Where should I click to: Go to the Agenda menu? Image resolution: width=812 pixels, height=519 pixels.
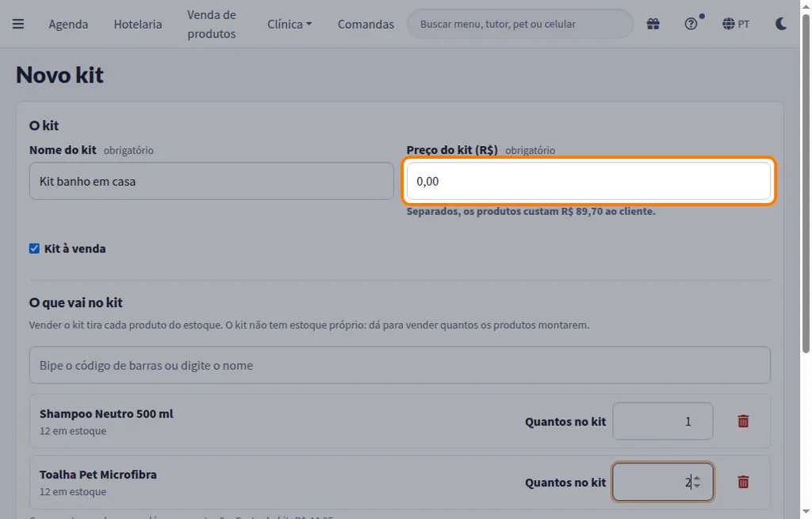[68, 24]
